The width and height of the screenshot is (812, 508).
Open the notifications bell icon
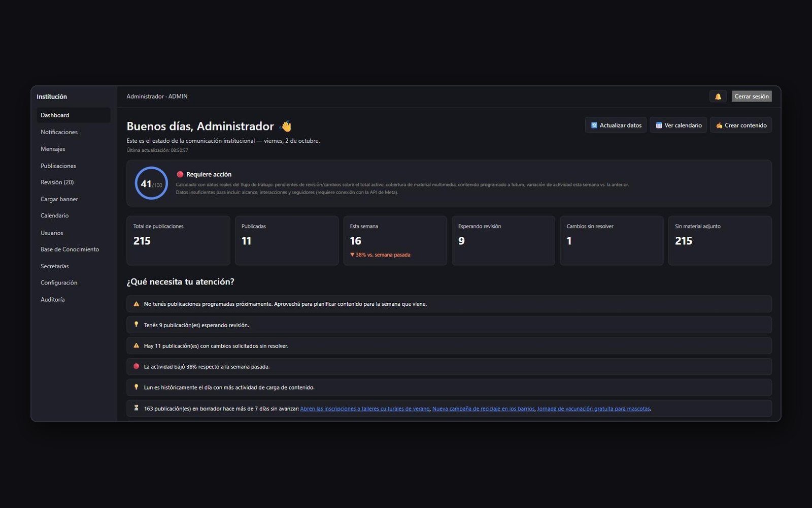[718, 97]
